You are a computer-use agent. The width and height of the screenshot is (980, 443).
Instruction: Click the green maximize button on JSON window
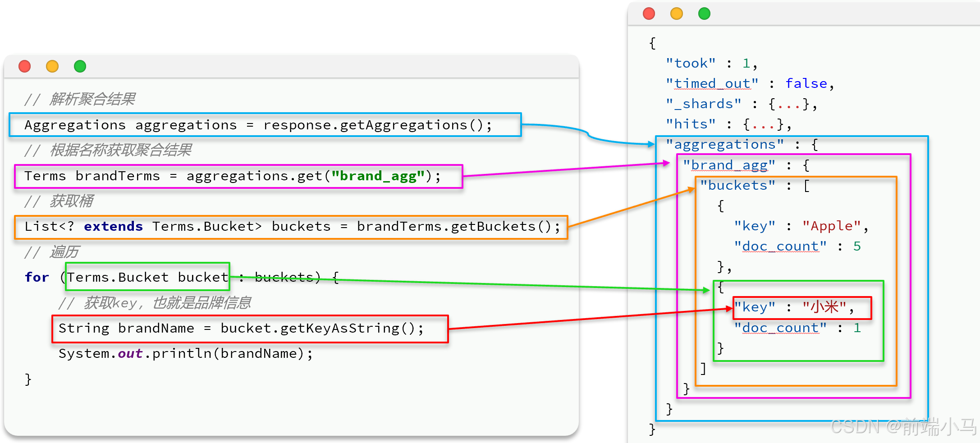[704, 14]
